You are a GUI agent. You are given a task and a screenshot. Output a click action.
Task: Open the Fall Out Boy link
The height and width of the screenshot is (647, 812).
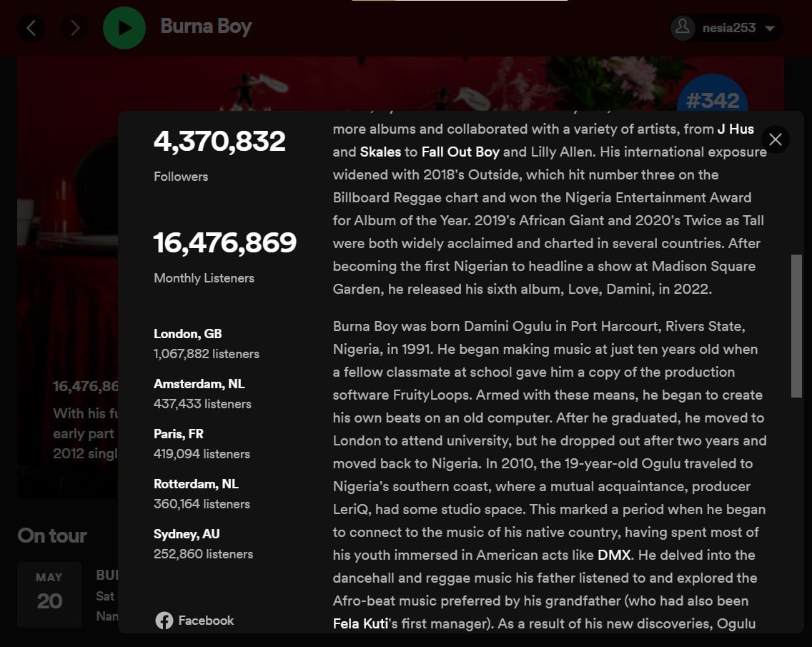click(x=460, y=152)
